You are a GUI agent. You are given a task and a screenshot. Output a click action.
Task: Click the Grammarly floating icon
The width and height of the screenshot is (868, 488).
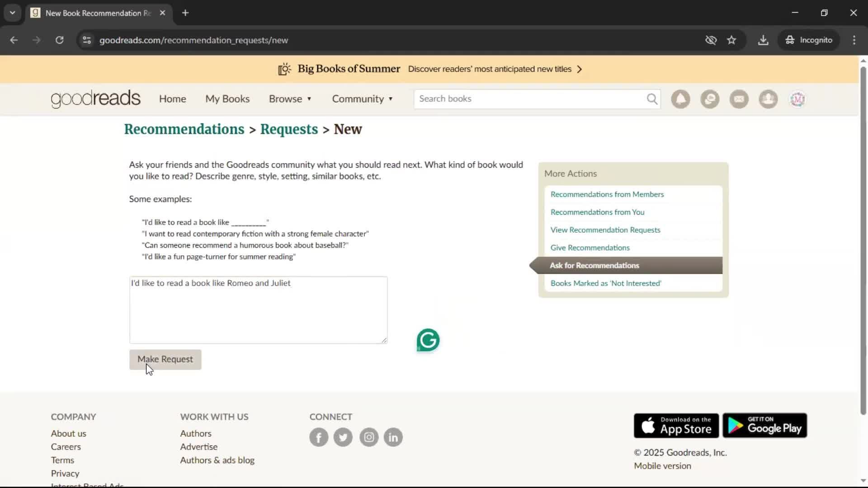(428, 340)
